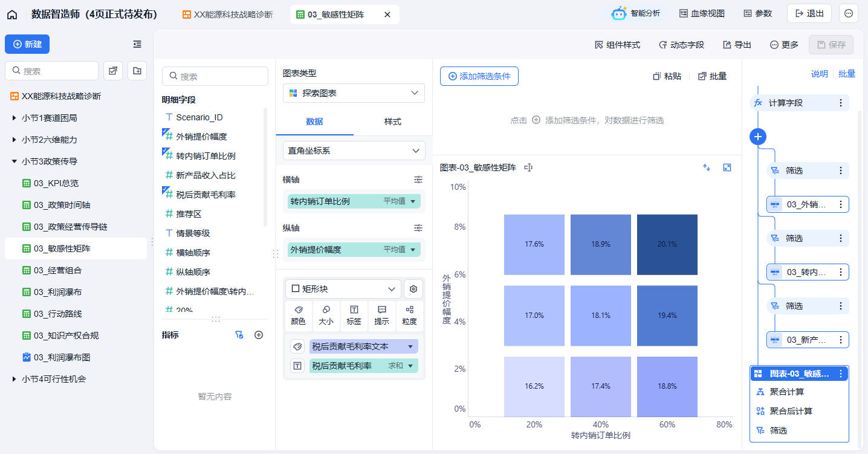Screen dimensions: 868x454
Task: Expand the 小节4可行性机会 section
Action: point(14,379)
